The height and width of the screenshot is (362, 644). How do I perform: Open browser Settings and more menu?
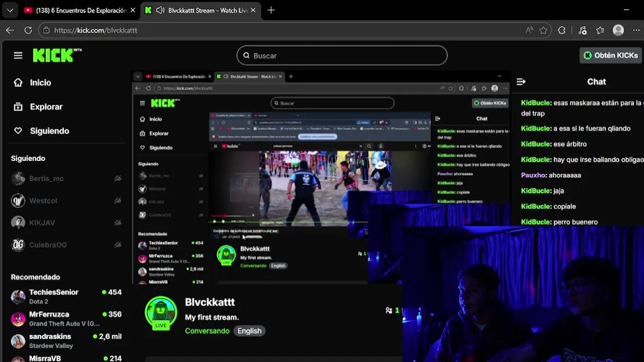coord(636,30)
